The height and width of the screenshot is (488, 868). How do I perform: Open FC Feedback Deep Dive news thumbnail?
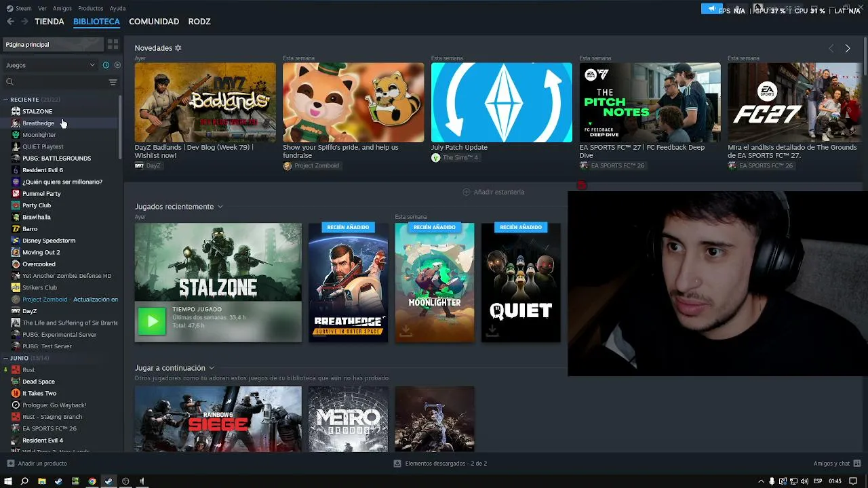(650, 102)
